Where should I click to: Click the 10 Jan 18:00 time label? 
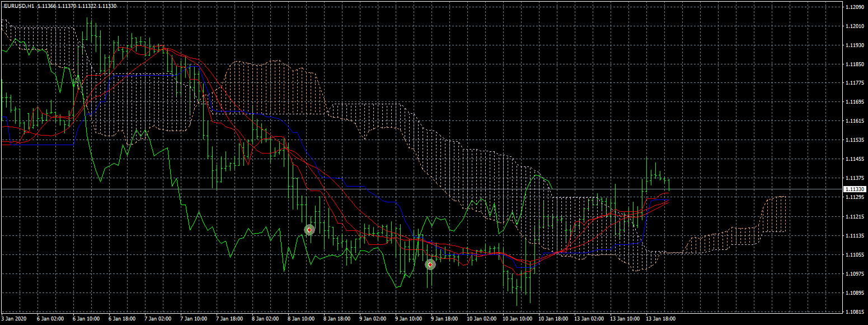tap(553, 319)
